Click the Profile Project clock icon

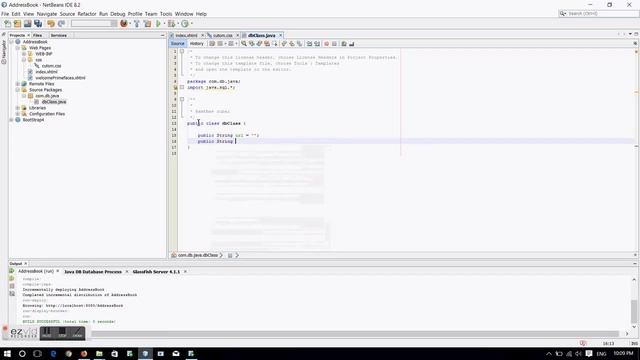pyautogui.click(x=185, y=24)
